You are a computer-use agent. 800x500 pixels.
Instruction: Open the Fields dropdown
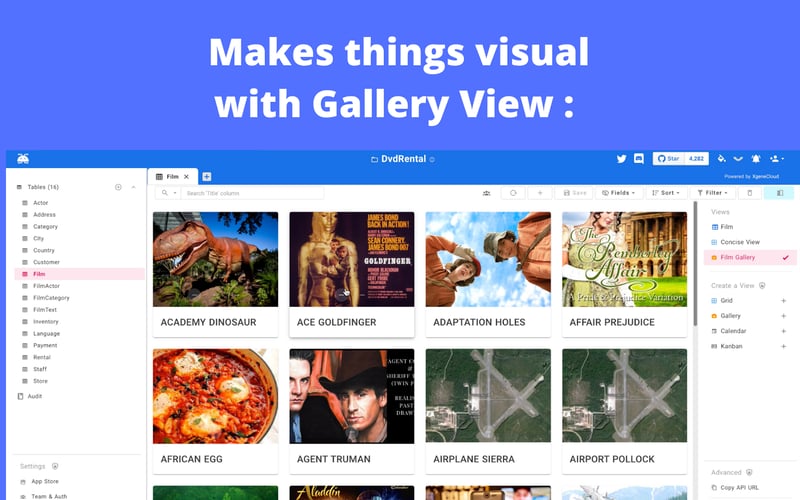pyautogui.click(x=618, y=193)
